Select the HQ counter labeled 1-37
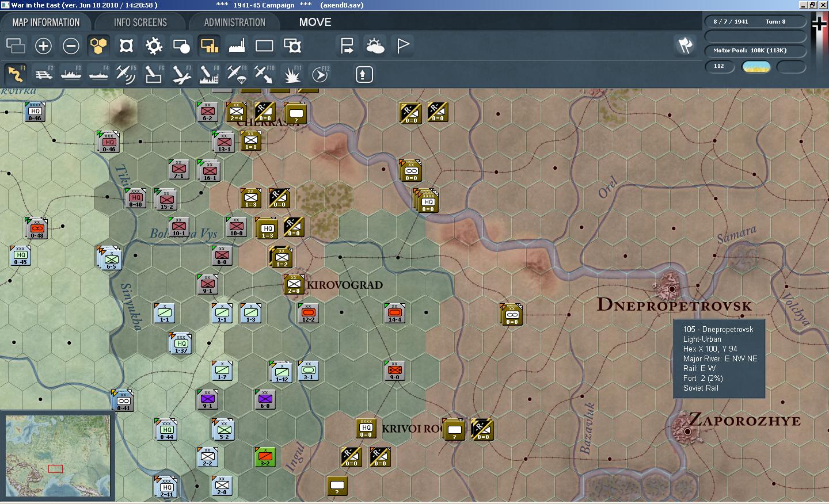This screenshot has width=829, height=504. click(181, 344)
